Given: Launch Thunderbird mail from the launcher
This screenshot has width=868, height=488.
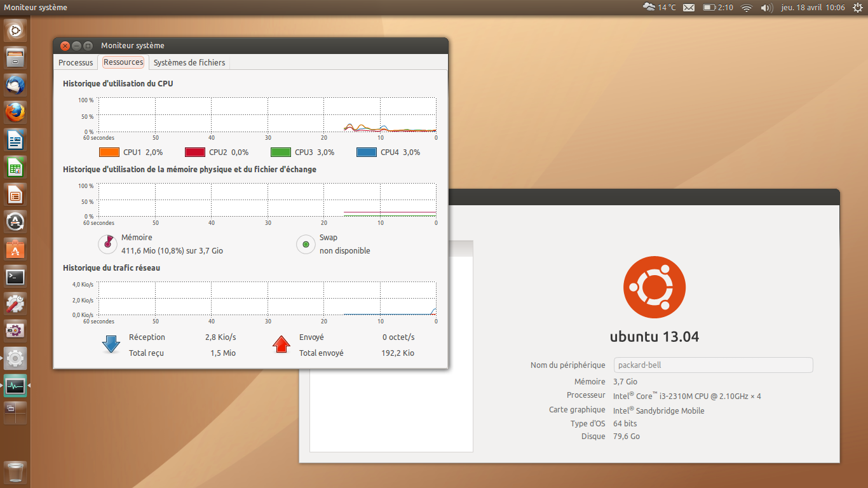Looking at the screenshot, I should click(15, 85).
